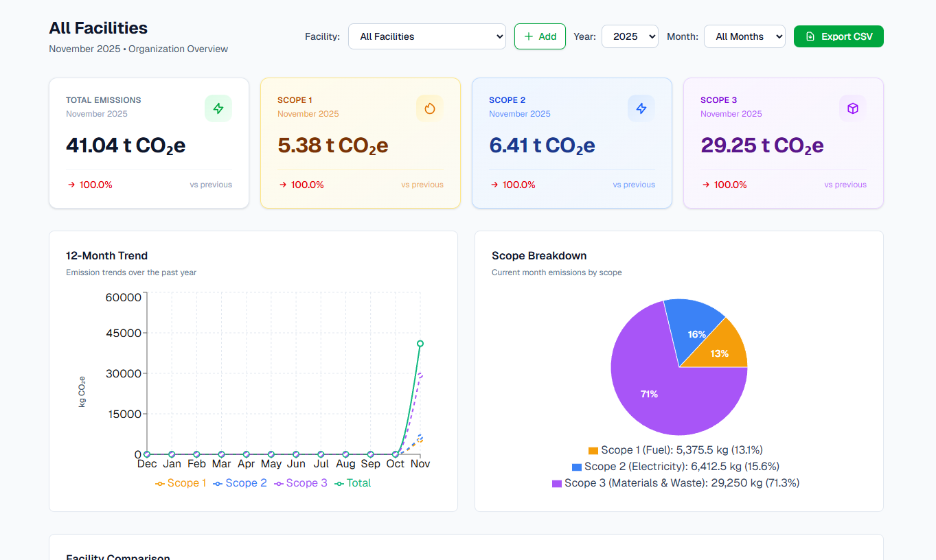
Task: Click the purple 71% pie chart segment
Action: pyautogui.click(x=649, y=394)
